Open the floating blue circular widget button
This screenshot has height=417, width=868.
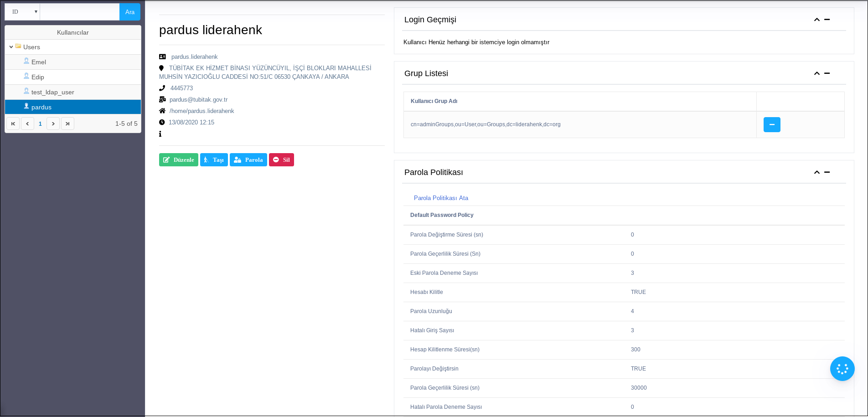pyautogui.click(x=842, y=369)
